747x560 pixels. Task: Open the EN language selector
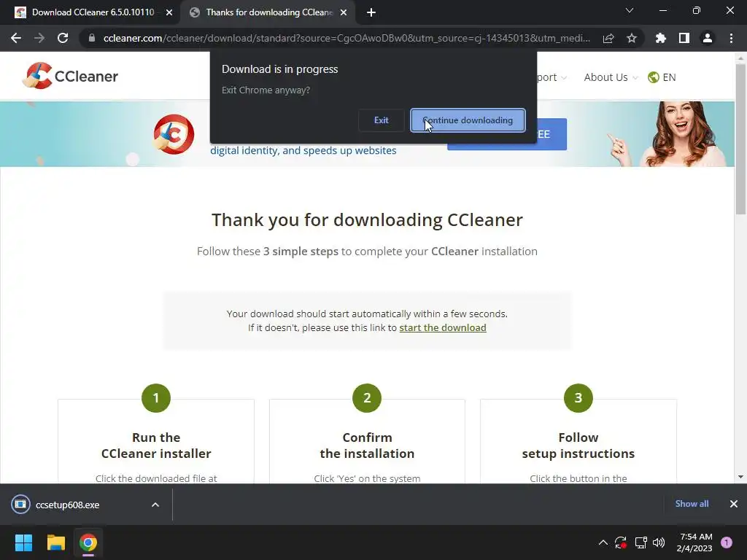pos(662,77)
